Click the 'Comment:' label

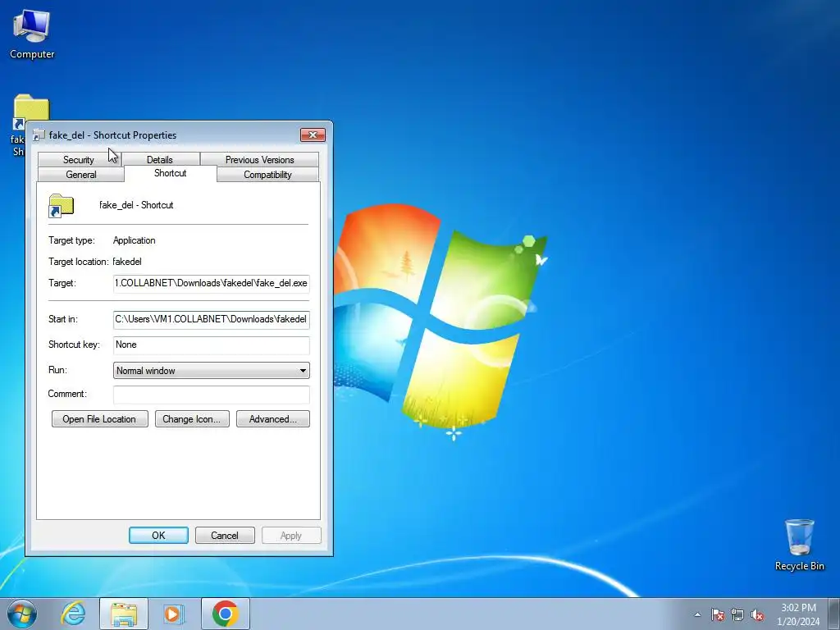pos(67,394)
